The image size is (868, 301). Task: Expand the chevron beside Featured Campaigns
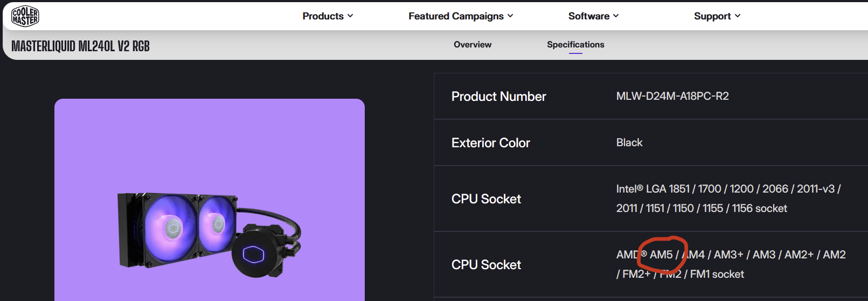(x=510, y=16)
